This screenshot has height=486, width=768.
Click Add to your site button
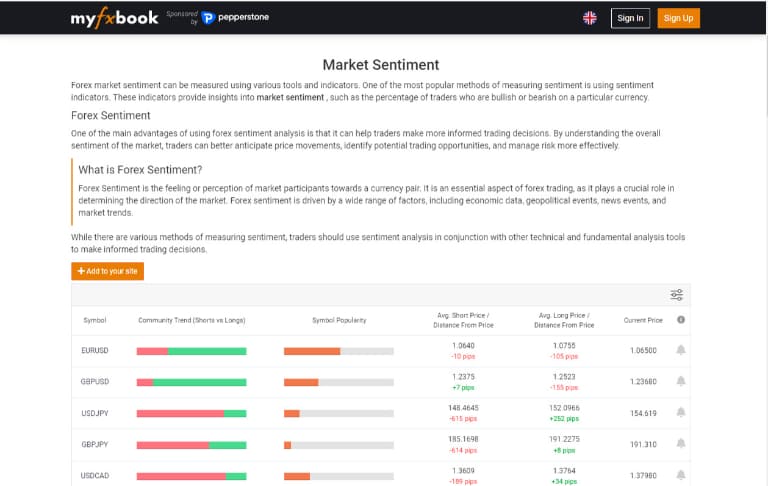(x=107, y=271)
